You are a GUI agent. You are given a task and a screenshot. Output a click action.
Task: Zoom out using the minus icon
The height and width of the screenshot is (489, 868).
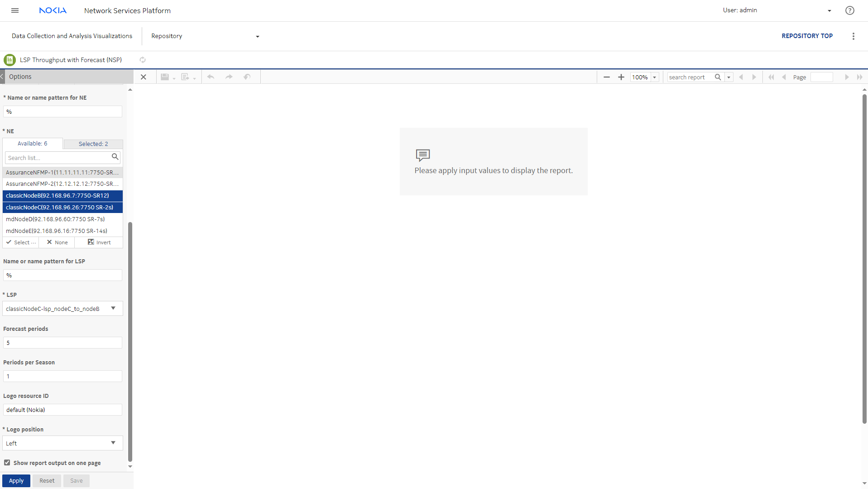point(607,77)
